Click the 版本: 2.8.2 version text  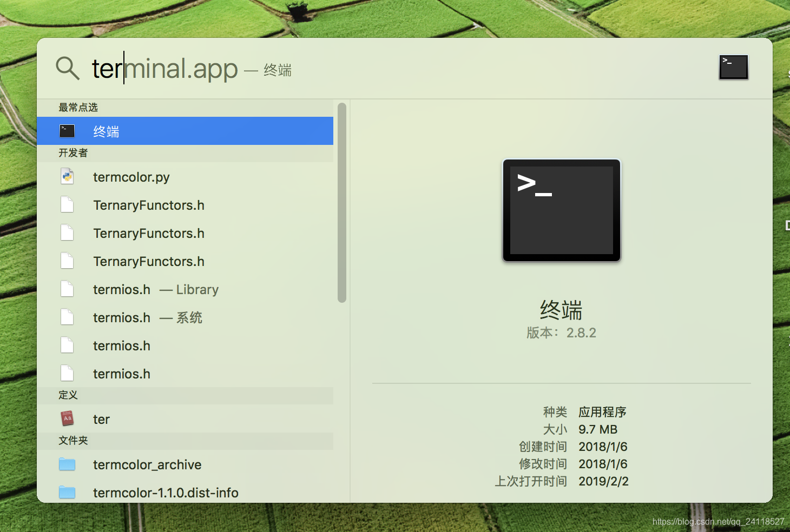[x=561, y=332]
